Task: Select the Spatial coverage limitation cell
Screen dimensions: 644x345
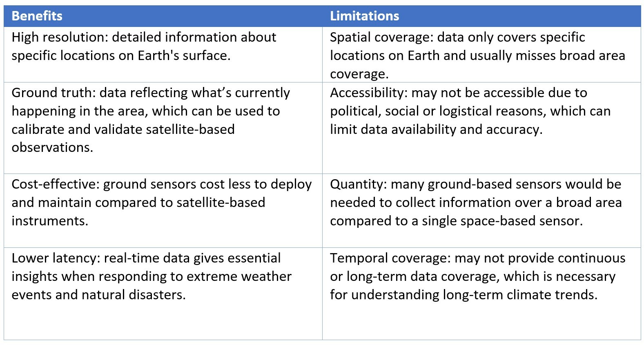Action: click(481, 55)
